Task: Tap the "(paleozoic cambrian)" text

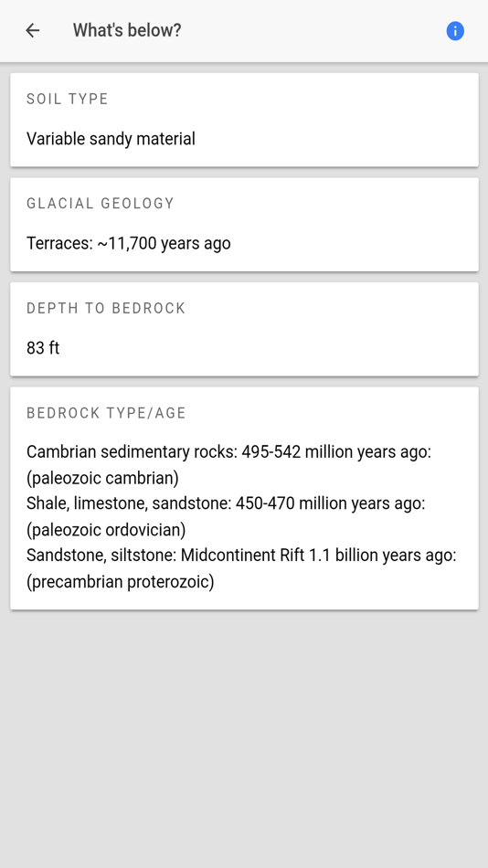Action: click(102, 478)
